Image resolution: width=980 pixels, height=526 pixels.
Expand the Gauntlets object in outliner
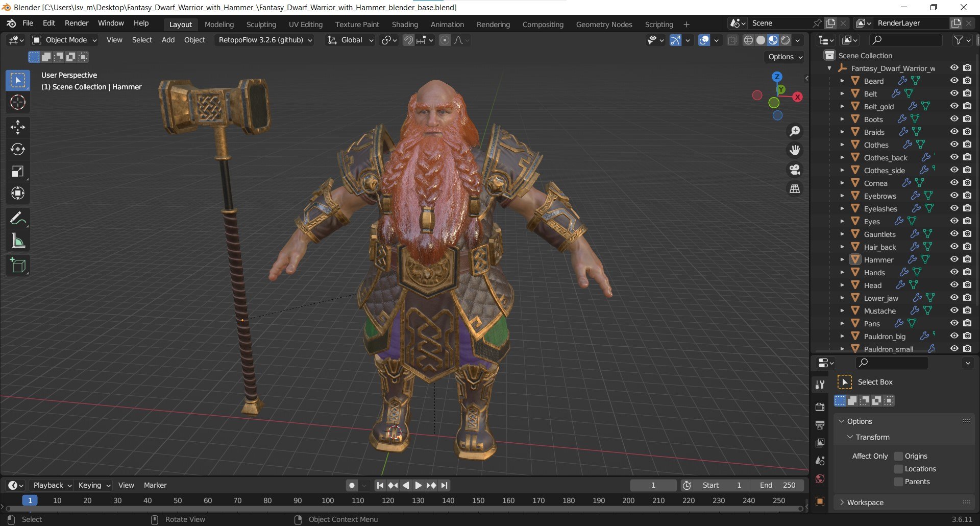pyautogui.click(x=842, y=234)
